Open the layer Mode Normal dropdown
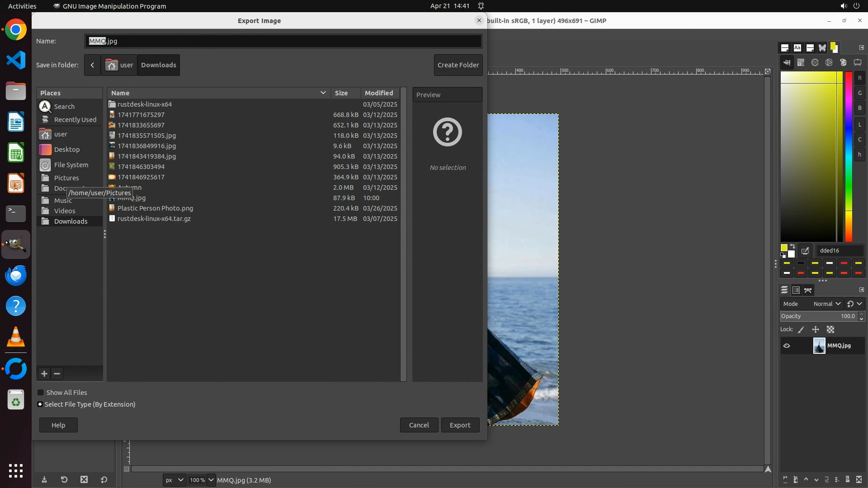This screenshot has width=868, height=488. [x=827, y=304]
